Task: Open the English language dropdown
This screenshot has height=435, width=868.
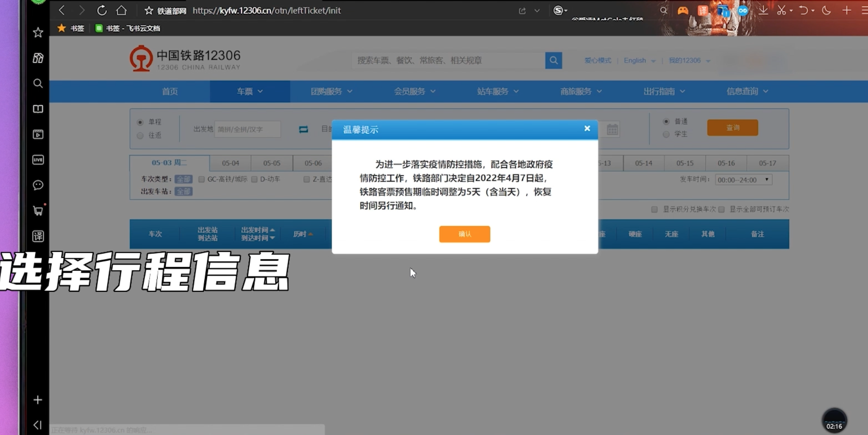Action: pos(638,60)
